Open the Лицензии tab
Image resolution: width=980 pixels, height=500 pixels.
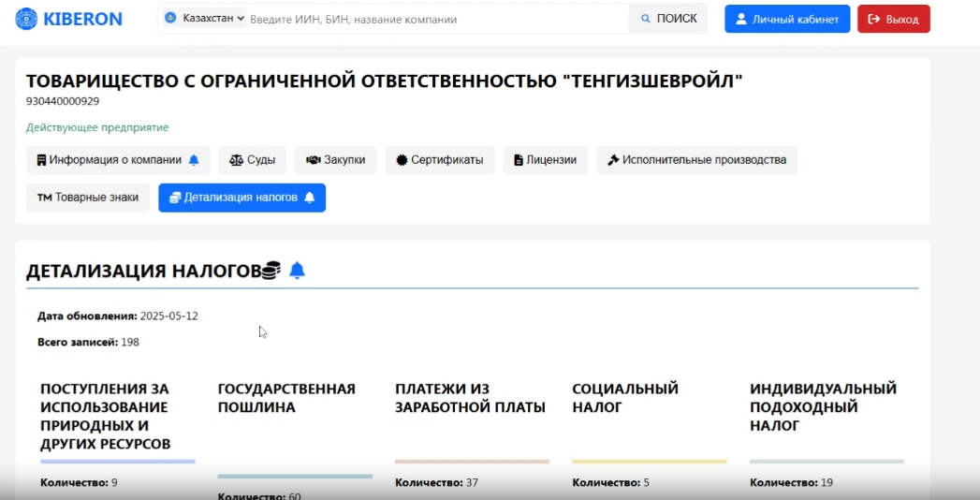click(x=545, y=160)
